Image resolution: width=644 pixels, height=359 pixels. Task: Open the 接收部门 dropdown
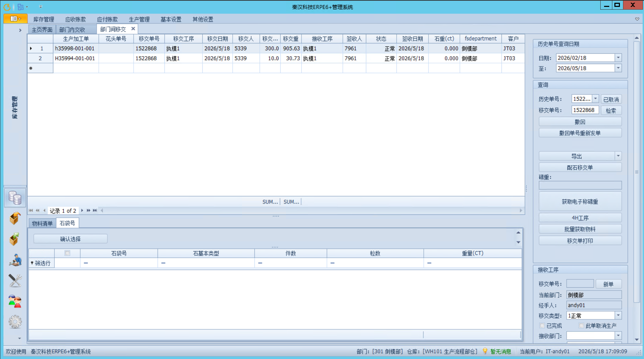click(618, 336)
